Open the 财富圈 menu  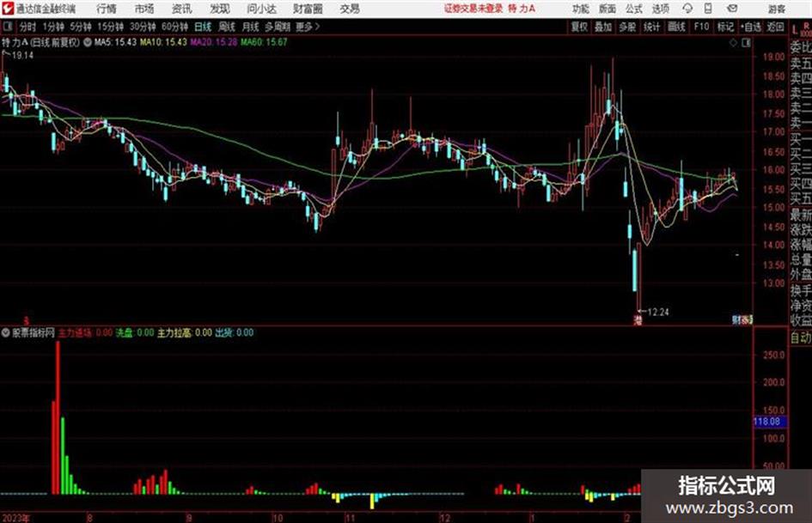coord(308,9)
